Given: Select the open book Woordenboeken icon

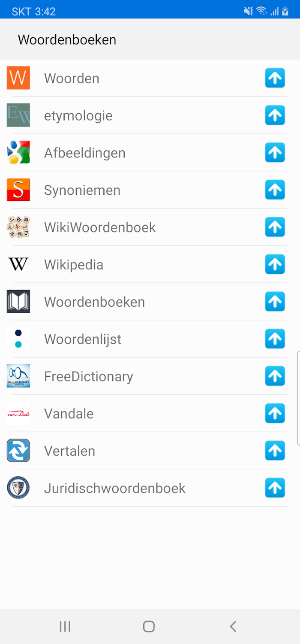Looking at the screenshot, I should coord(18,302).
